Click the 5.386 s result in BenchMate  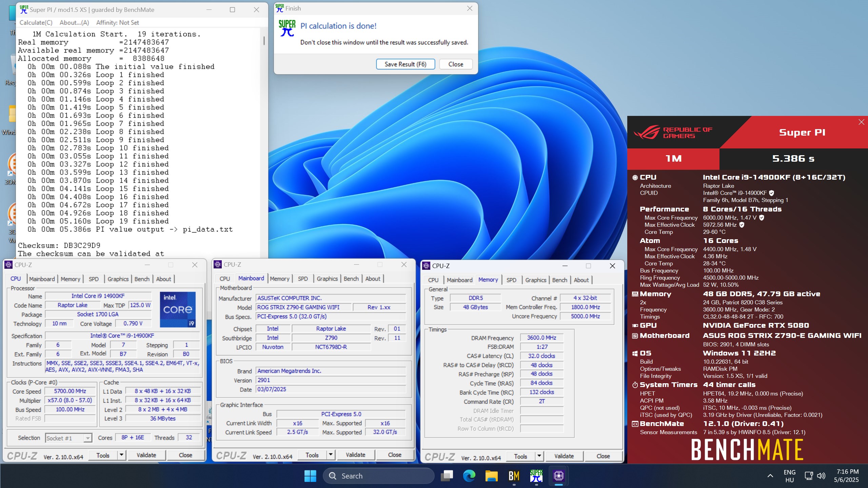[x=793, y=159]
